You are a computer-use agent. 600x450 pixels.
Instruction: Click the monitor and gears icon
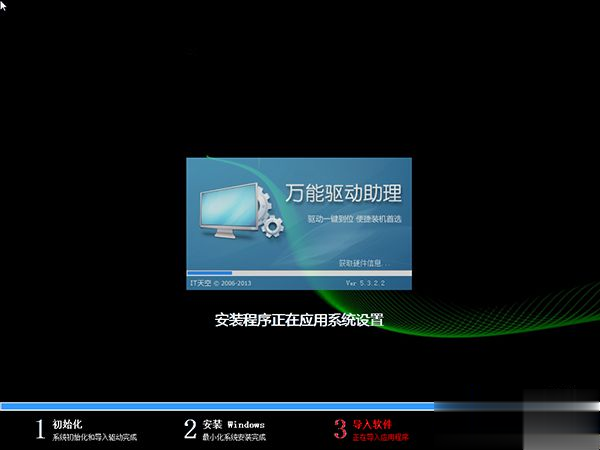pos(242,211)
